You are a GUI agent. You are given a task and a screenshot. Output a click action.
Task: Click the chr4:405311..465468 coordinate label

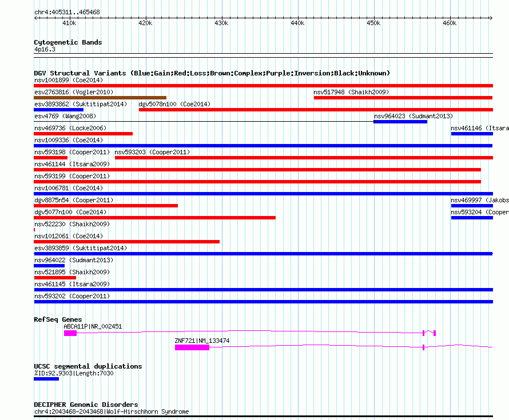pos(67,12)
